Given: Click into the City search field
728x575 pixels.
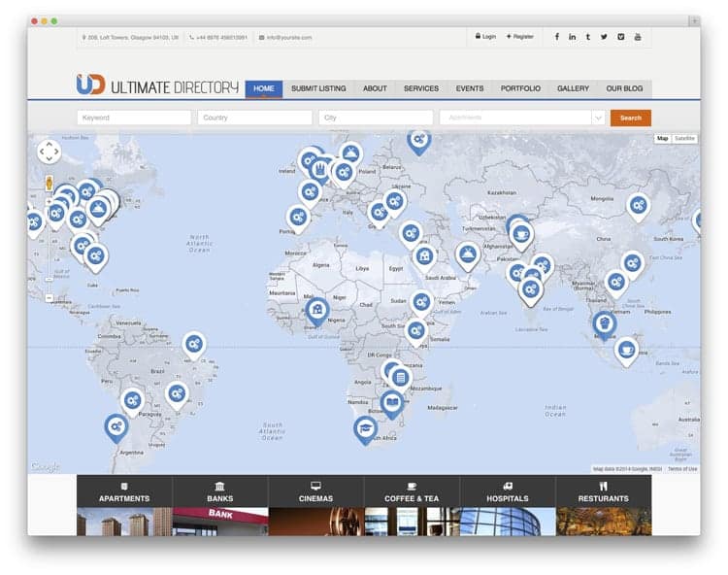Looking at the screenshot, I should coord(376,118).
